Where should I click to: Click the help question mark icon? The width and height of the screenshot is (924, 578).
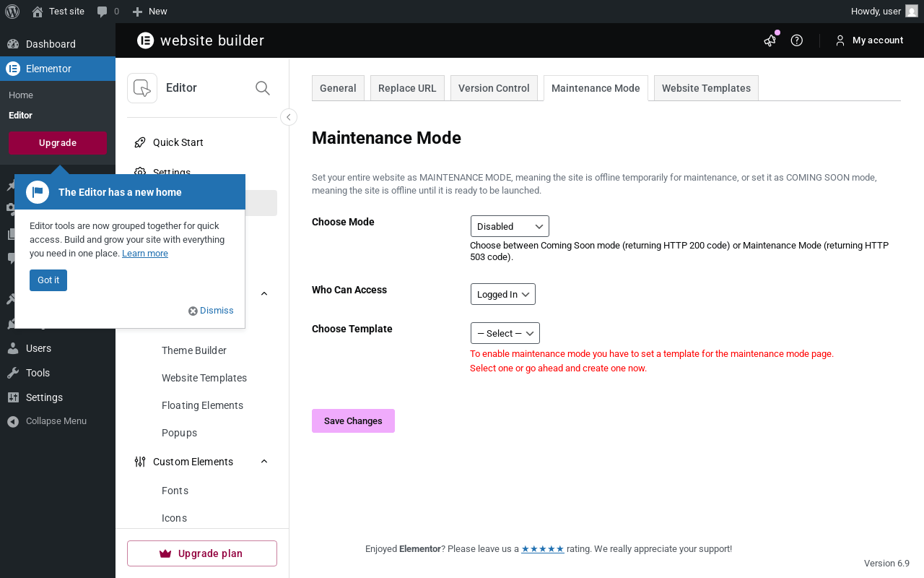tap(797, 40)
